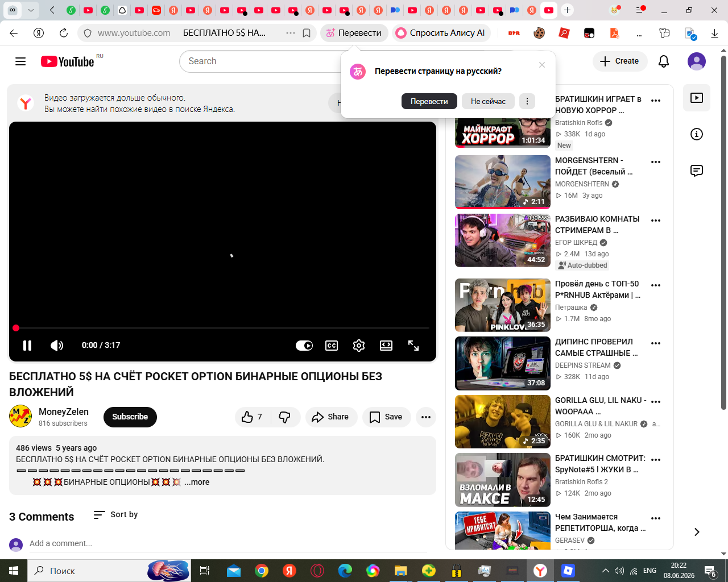
Task: Click Перевести in the browser address bar
Action: (354, 33)
